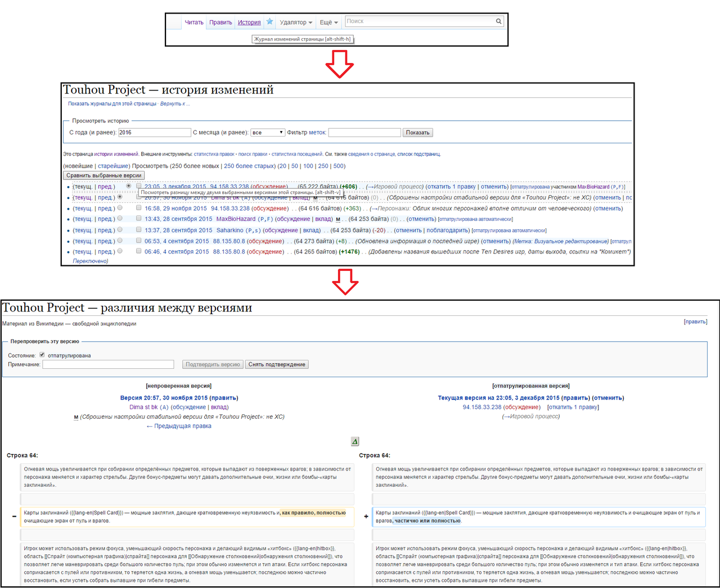Open revision 06:46, 4 сентября 2015 link

click(x=177, y=252)
